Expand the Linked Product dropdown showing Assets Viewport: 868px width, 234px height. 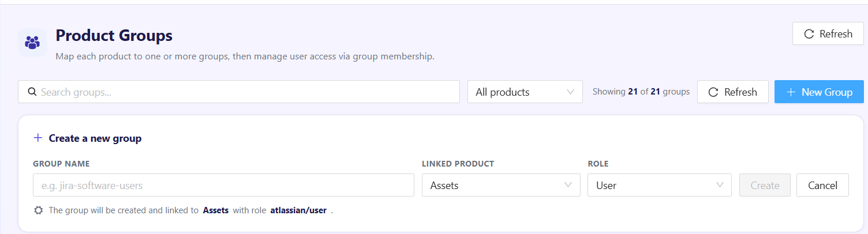click(x=501, y=185)
